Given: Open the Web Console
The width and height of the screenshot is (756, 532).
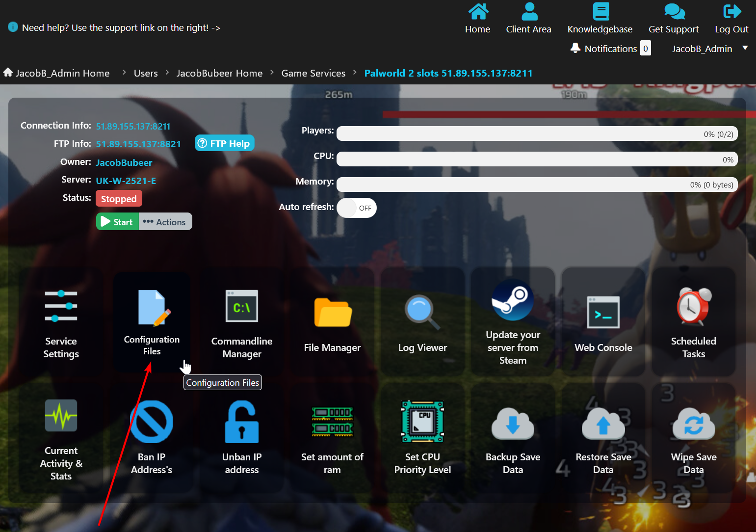Looking at the screenshot, I should (x=603, y=313).
